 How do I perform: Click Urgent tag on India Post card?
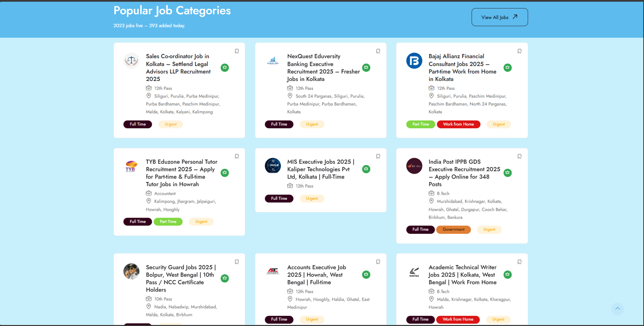(x=489, y=229)
